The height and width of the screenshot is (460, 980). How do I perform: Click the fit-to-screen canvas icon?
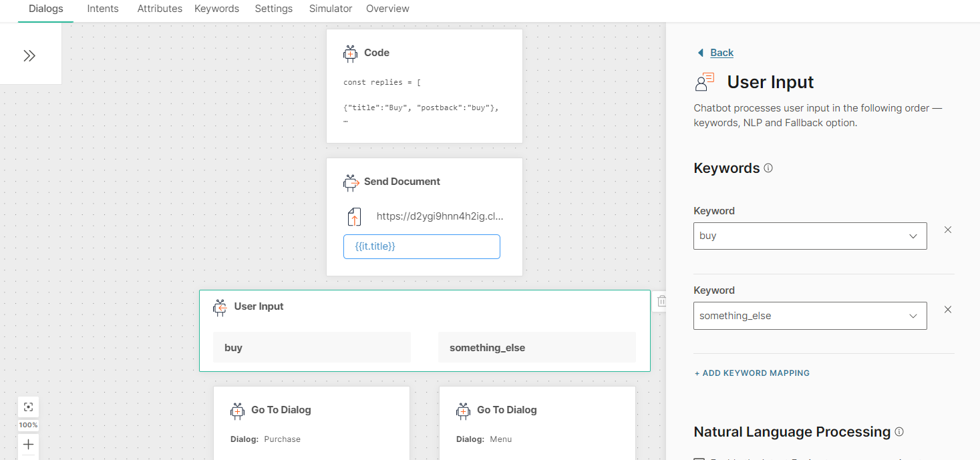point(28,407)
